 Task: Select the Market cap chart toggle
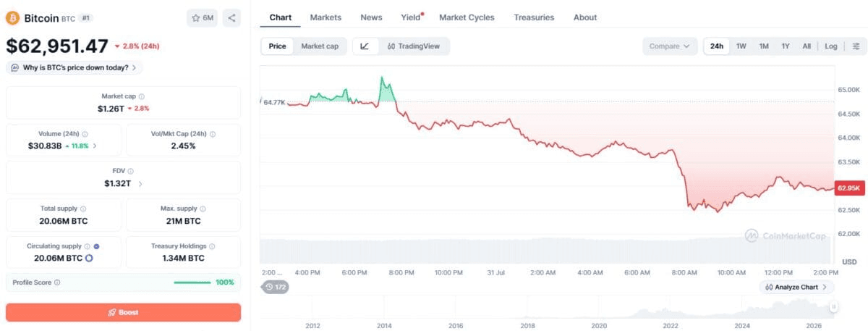(x=320, y=46)
